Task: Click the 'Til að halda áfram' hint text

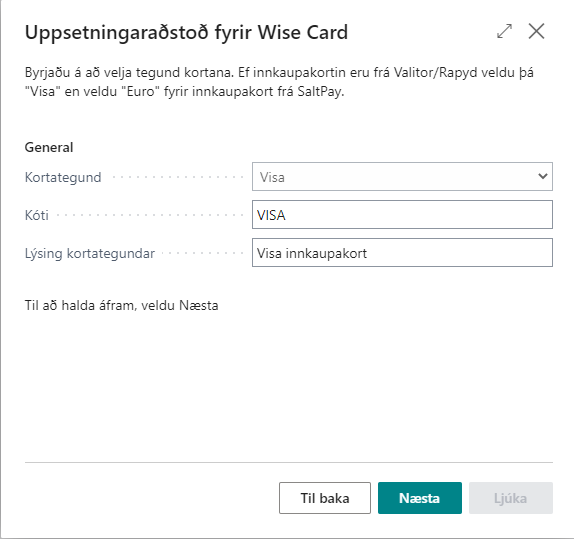Action: [122, 305]
